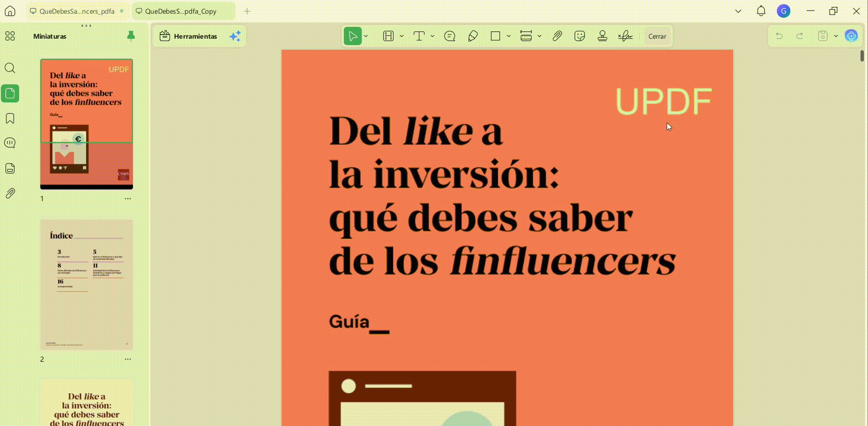
Task: Select page 3 thumbnail
Action: pyautogui.click(x=87, y=403)
